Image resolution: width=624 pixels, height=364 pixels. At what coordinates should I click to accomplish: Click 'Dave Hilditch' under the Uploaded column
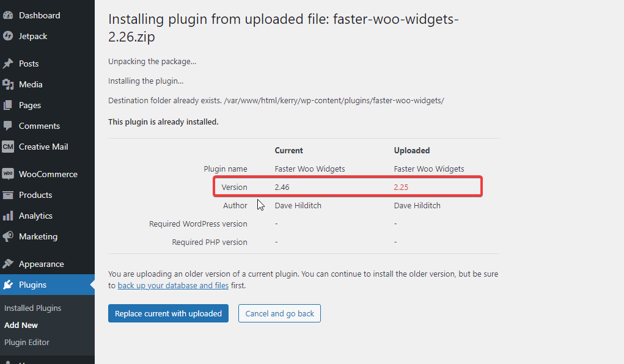click(417, 205)
